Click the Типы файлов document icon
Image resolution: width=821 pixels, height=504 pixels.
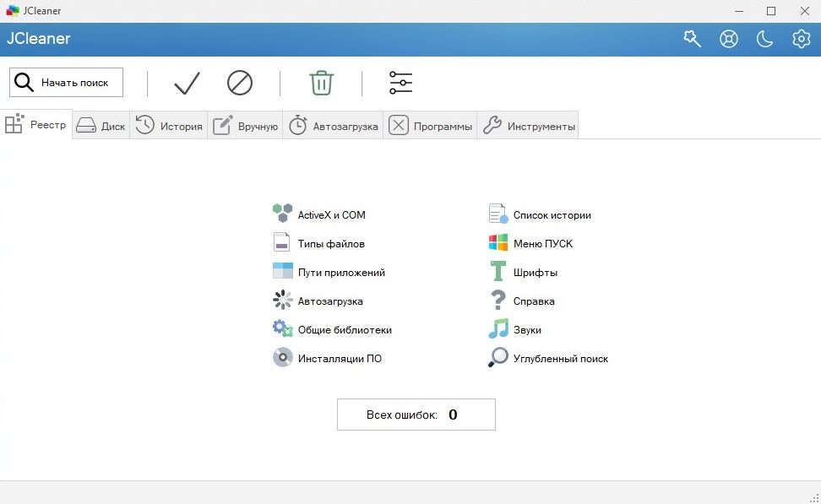[x=282, y=242]
